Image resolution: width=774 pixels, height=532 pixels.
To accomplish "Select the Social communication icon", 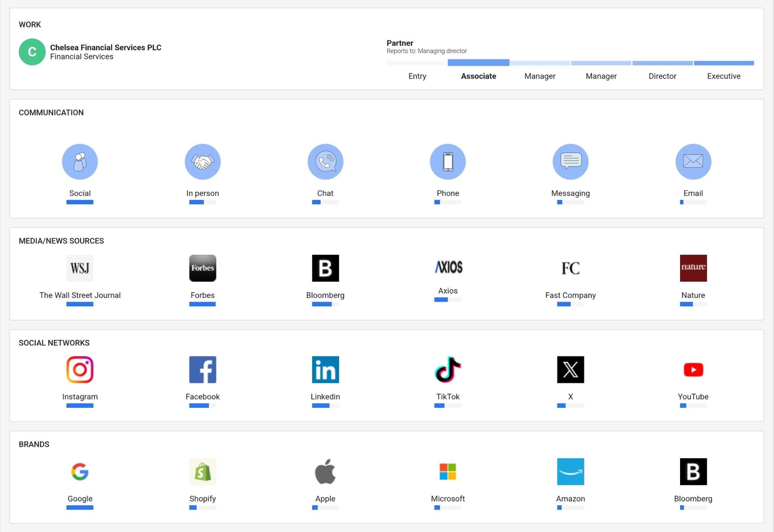I will (x=79, y=162).
